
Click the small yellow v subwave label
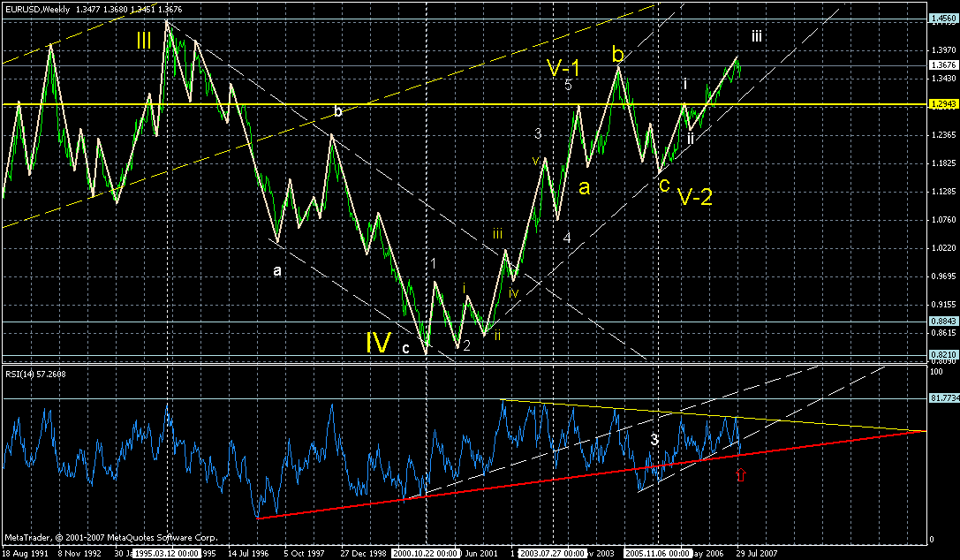536,161
